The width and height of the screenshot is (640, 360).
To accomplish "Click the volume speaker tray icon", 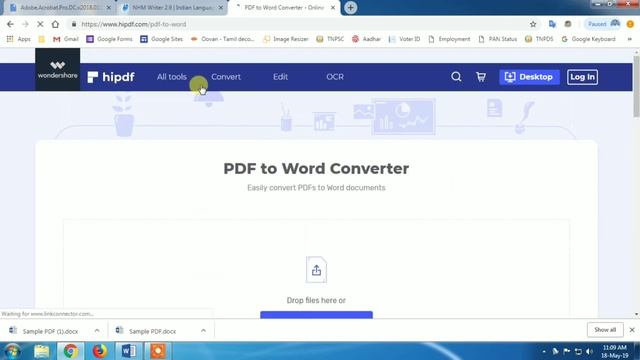I will pos(589,351).
